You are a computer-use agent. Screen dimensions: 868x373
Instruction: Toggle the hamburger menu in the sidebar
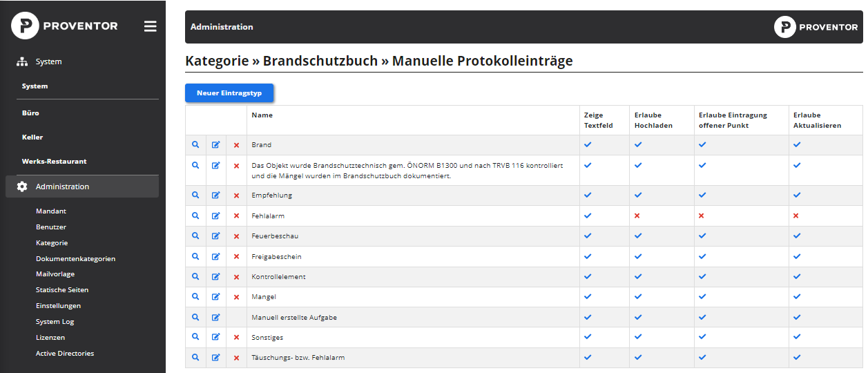point(150,26)
